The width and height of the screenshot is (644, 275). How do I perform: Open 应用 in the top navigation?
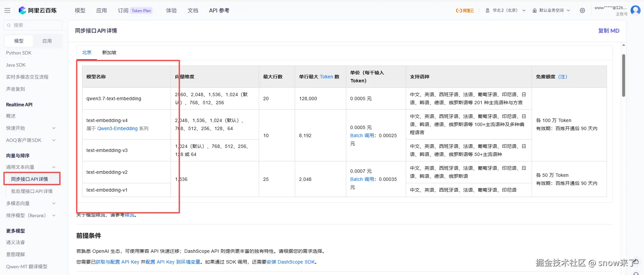coord(102,10)
